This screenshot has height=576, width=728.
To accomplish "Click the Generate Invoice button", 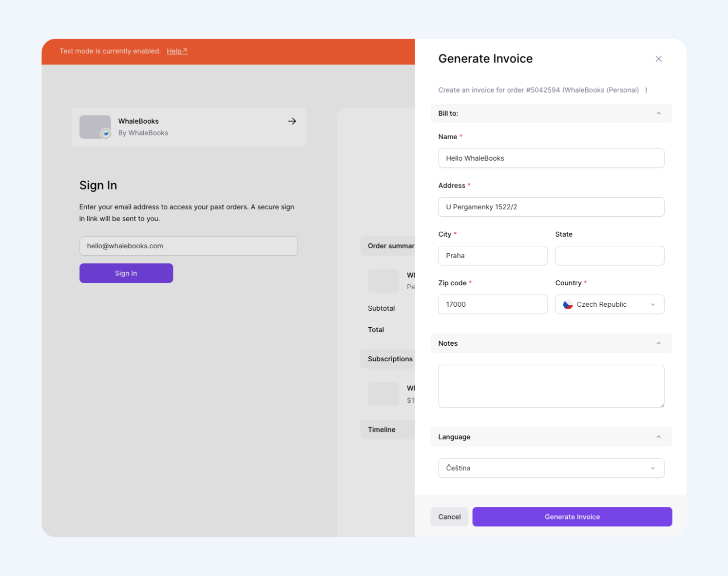I will pyautogui.click(x=572, y=517).
